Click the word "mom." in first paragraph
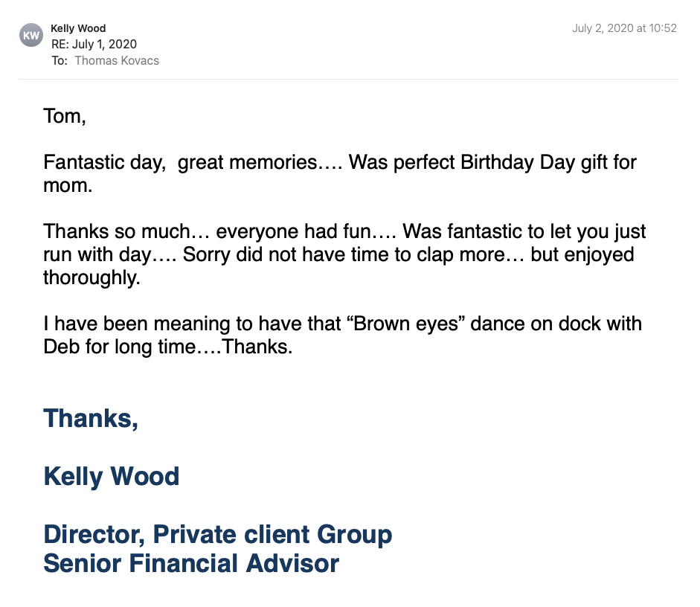Image resolution: width=700 pixels, height=607 pixels. (x=68, y=185)
